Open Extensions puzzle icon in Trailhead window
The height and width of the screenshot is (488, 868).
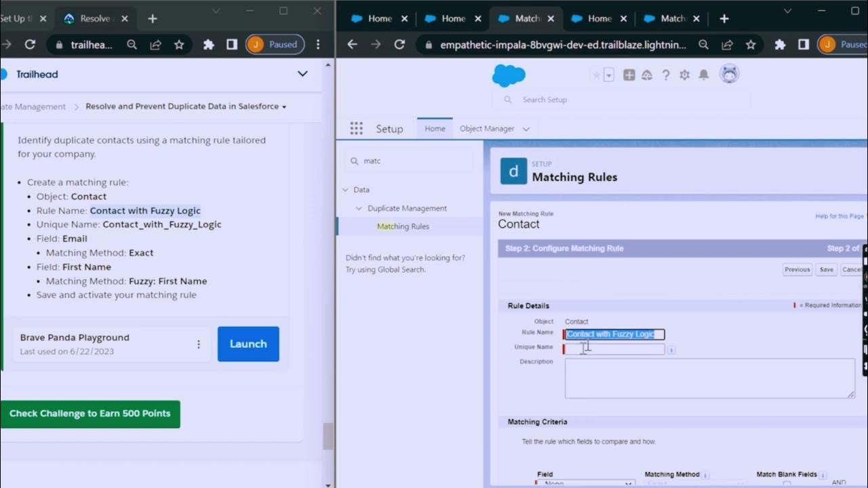point(209,45)
